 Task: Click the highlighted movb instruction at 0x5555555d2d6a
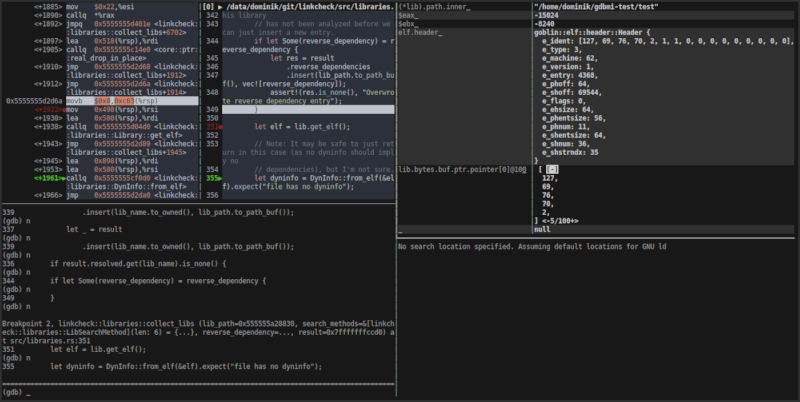coord(132,101)
